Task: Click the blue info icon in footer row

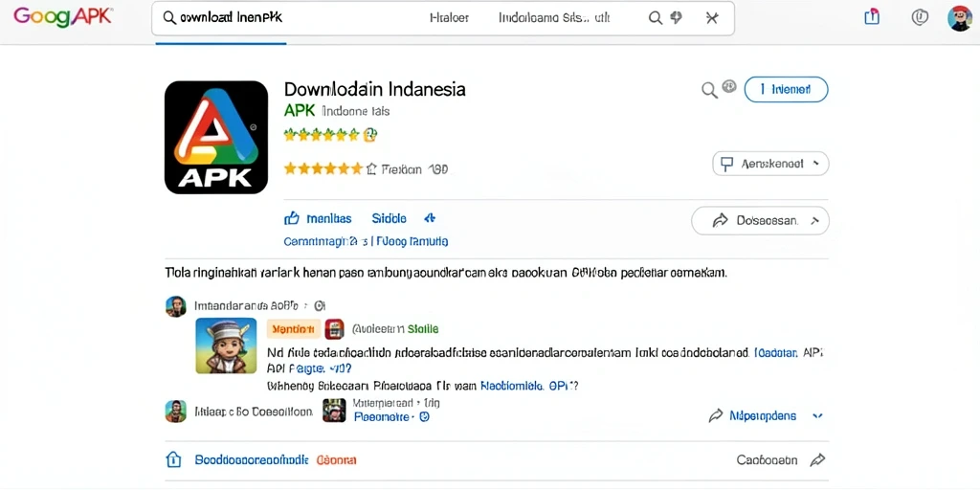Action: (x=173, y=460)
